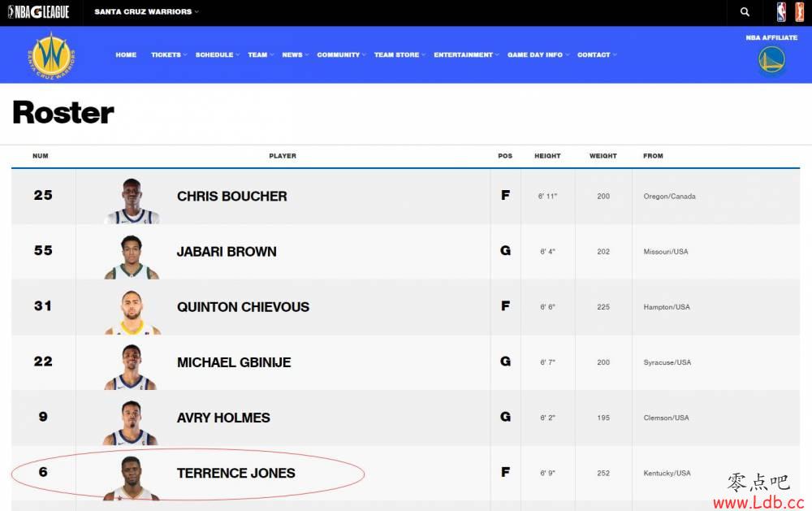
Task: Open Chris Boucher player link
Action: [x=232, y=197]
